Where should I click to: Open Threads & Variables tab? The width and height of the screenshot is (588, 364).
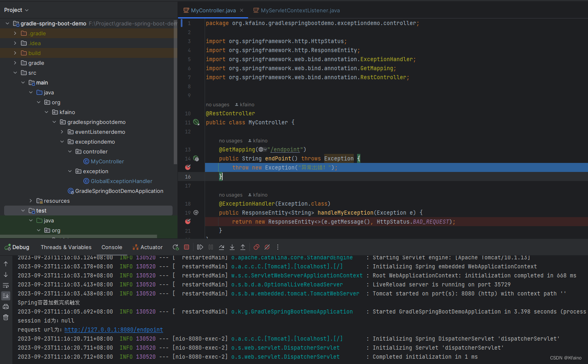coord(66,247)
